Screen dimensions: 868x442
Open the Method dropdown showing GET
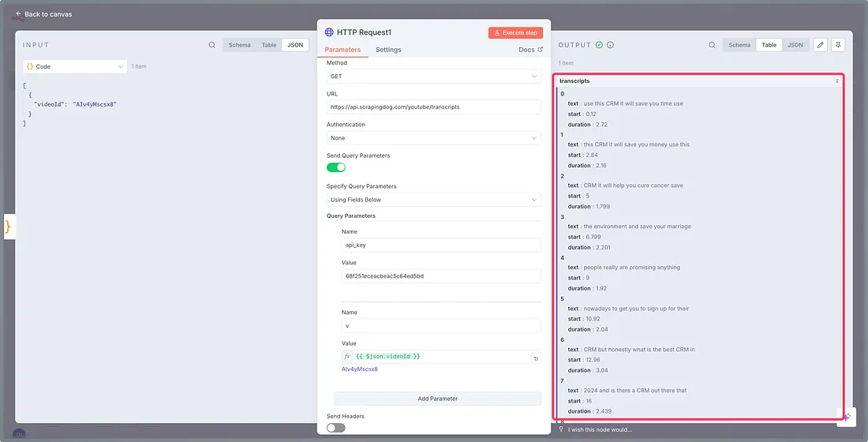[433, 77]
